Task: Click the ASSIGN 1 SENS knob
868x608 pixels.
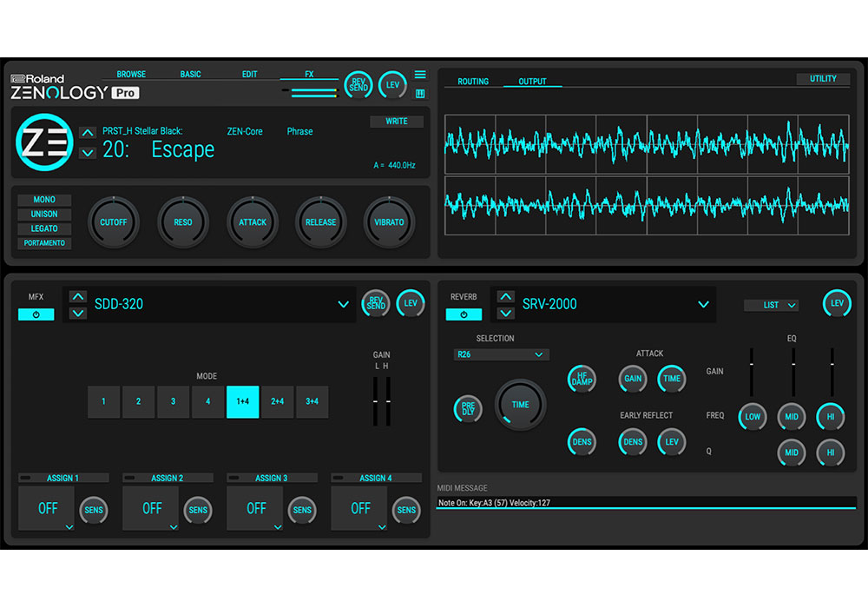Action: (94, 510)
